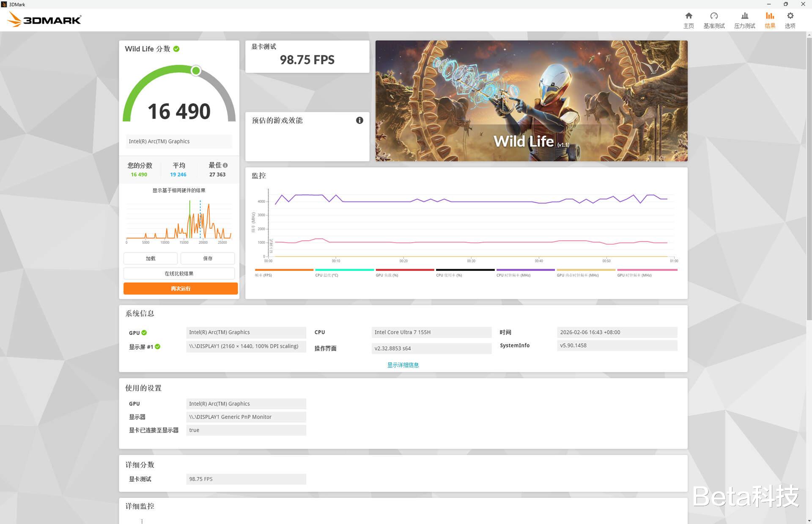Click the 3DMark logo in the header
The width and height of the screenshot is (812, 524).
[x=44, y=20]
